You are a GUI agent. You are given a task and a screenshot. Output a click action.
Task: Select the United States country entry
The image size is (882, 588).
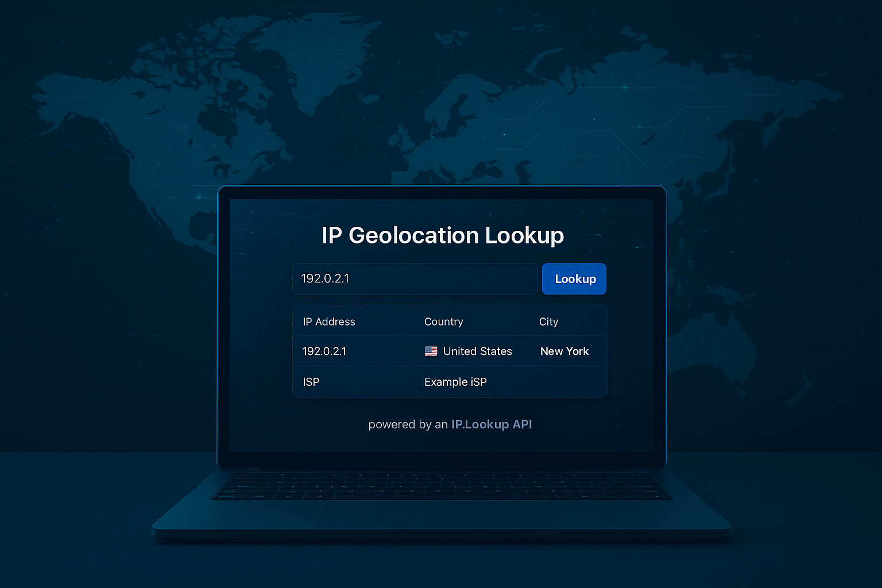477,351
